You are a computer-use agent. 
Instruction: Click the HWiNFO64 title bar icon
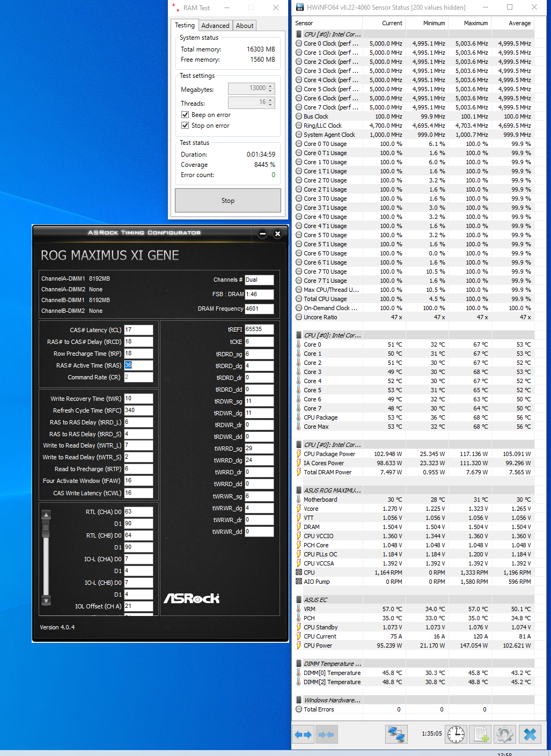(x=300, y=7)
